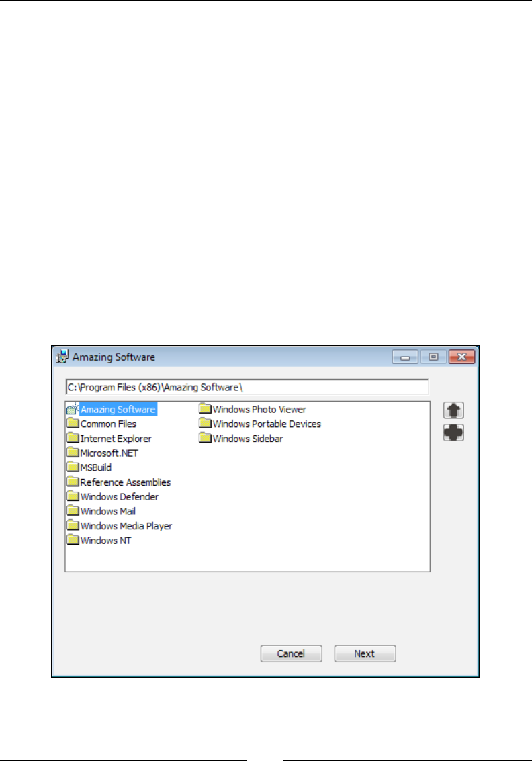Select the 'Amazing Software' folder name
This screenshot has height=767, width=532.
coord(118,410)
